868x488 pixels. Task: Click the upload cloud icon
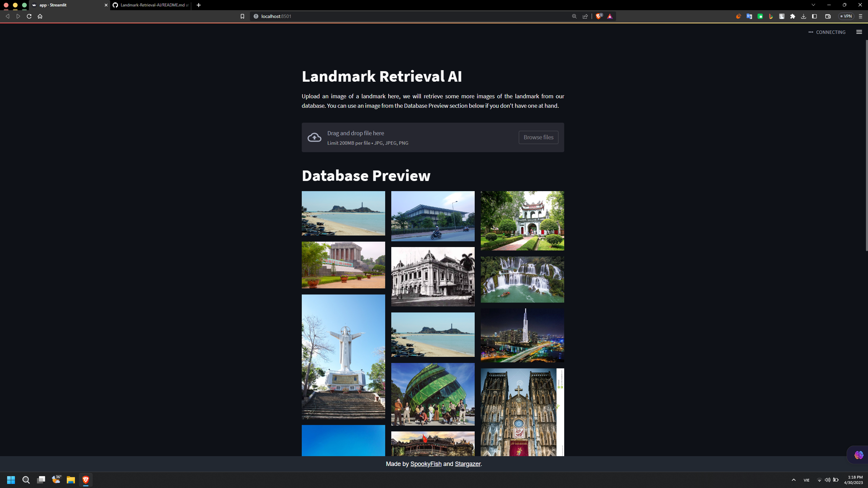pyautogui.click(x=314, y=137)
